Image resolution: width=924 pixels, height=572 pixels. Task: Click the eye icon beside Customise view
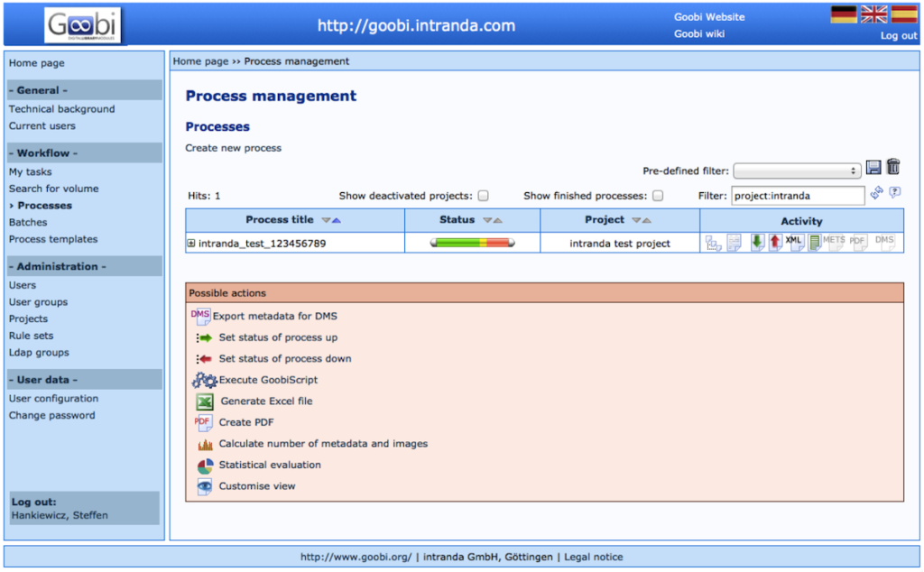click(x=205, y=486)
